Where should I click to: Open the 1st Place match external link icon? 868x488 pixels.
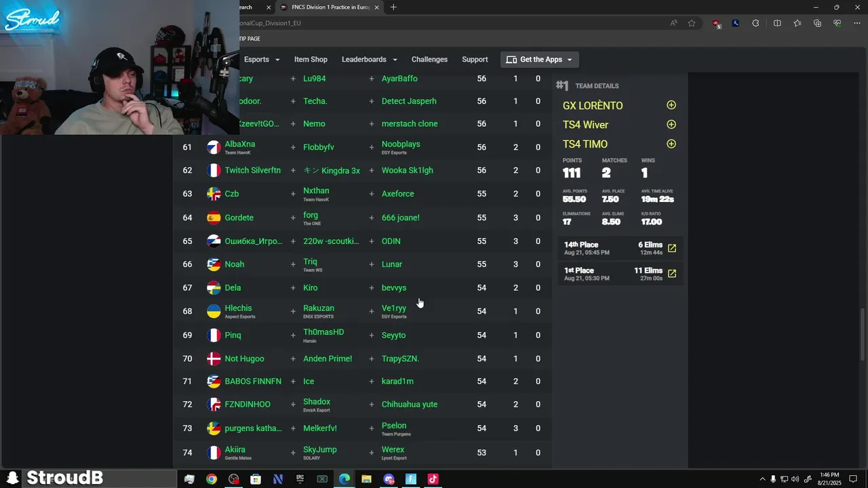click(672, 274)
